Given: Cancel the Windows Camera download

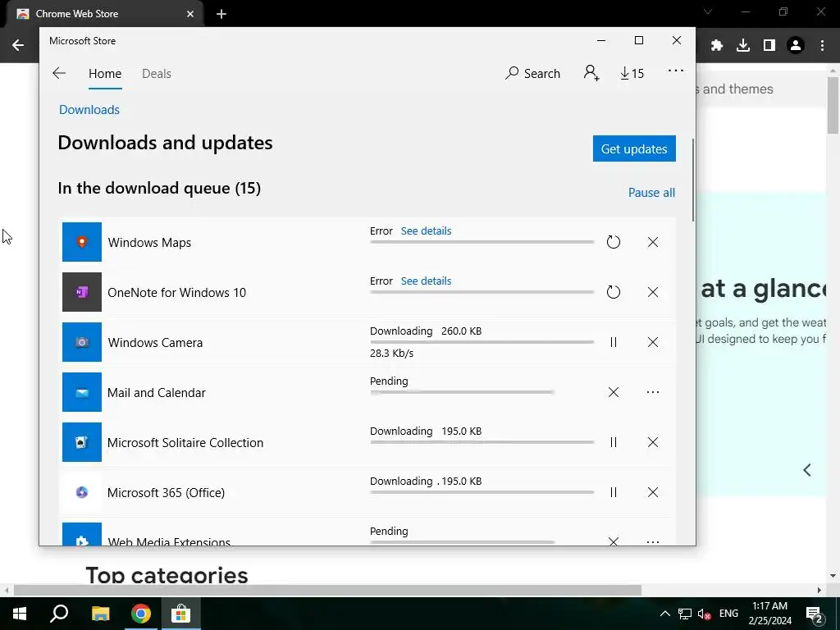Looking at the screenshot, I should [652, 342].
